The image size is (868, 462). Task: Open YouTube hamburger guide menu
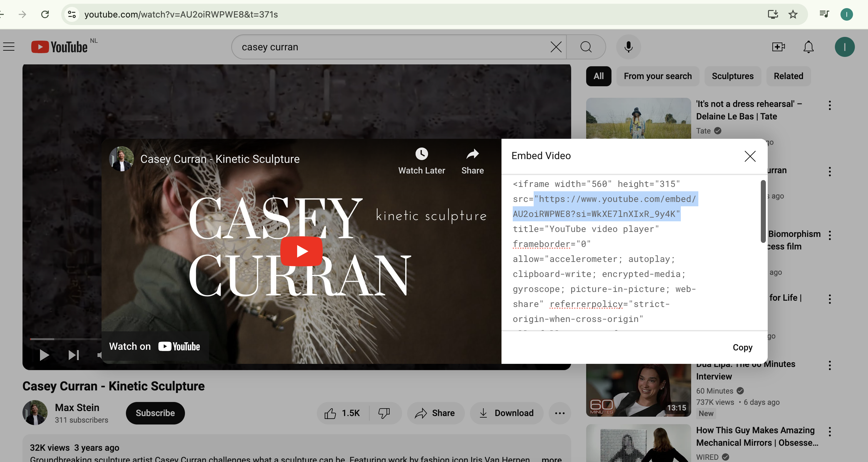pos(9,47)
